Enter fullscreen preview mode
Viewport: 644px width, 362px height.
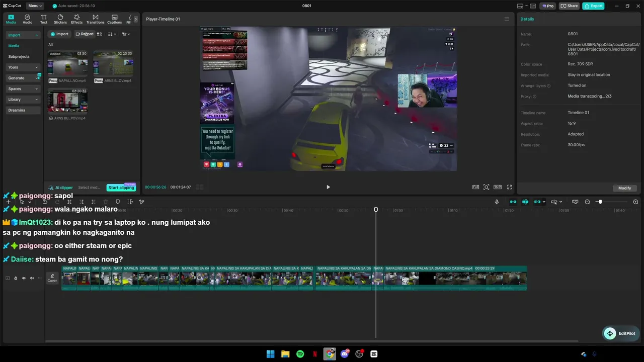coord(509,187)
